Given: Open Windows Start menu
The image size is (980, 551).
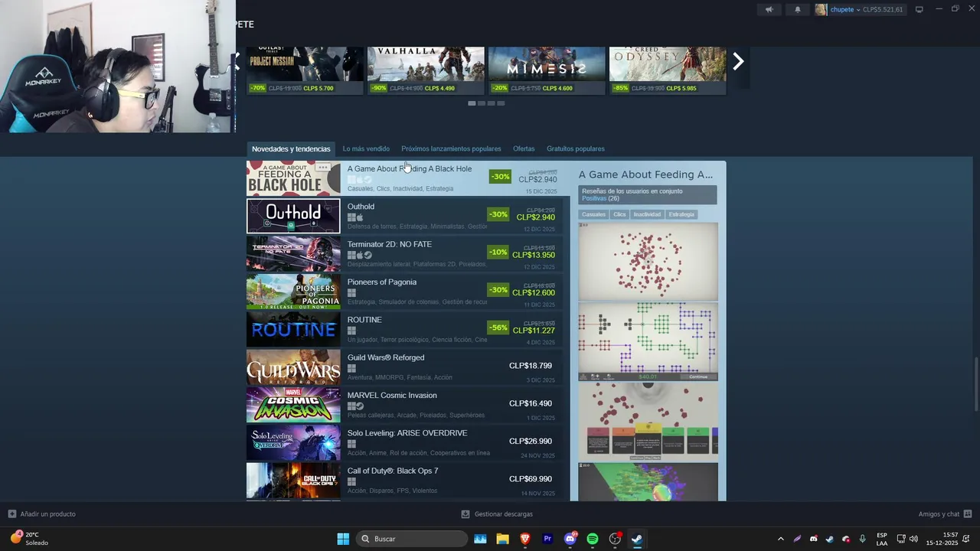Looking at the screenshot, I should coord(343,539).
